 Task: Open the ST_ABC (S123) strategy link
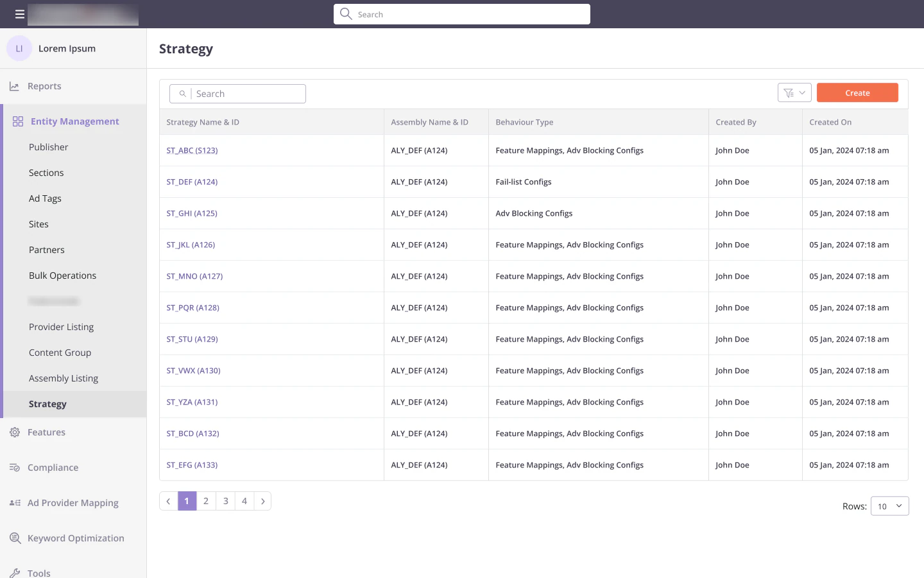coord(192,150)
